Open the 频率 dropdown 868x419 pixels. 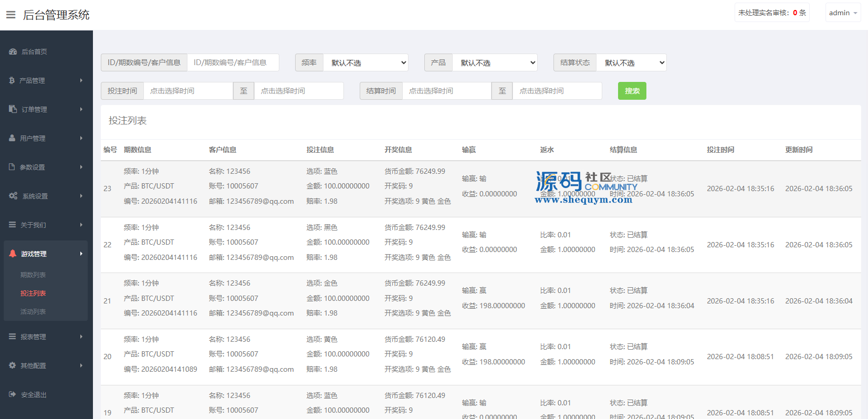(365, 62)
